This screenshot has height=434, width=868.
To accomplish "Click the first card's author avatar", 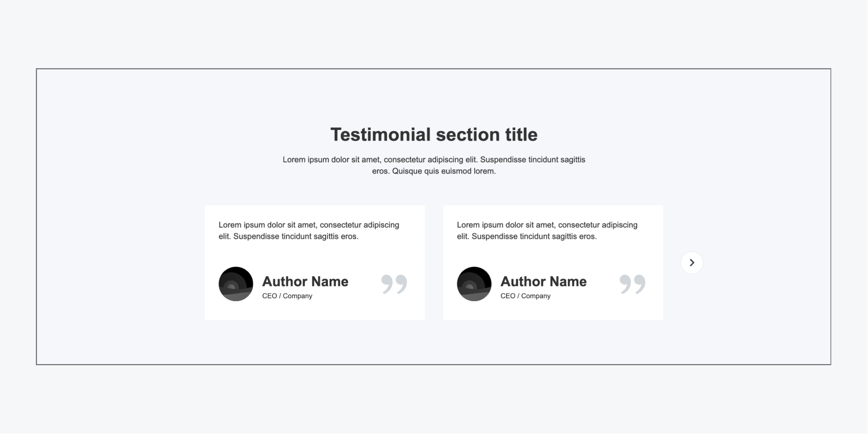I will click(x=236, y=284).
